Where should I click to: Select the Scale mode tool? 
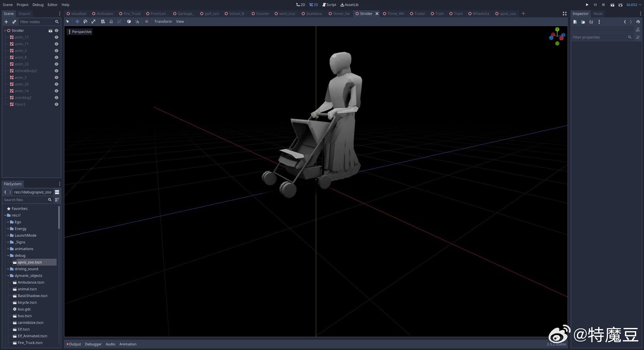click(93, 22)
